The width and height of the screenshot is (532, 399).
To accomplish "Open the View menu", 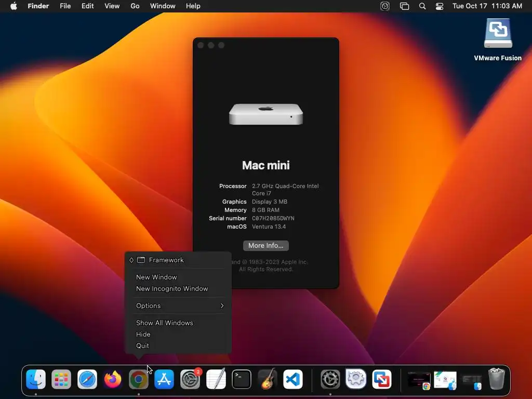I will 112,6.
